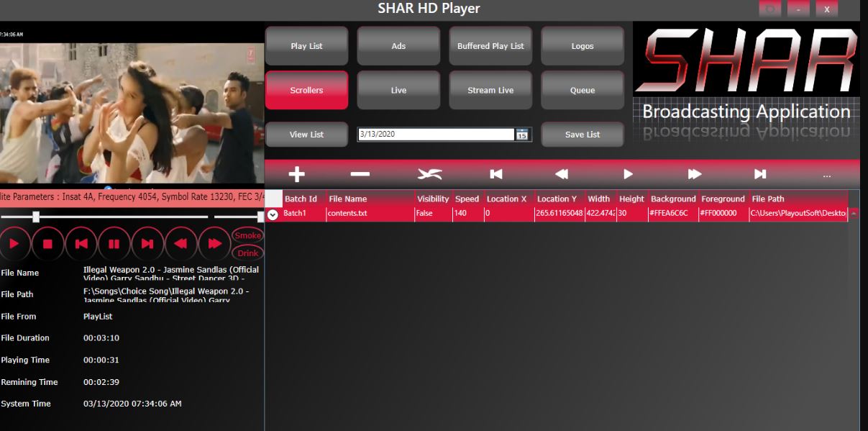
Task: Click the Height column header
Action: [x=631, y=199]
